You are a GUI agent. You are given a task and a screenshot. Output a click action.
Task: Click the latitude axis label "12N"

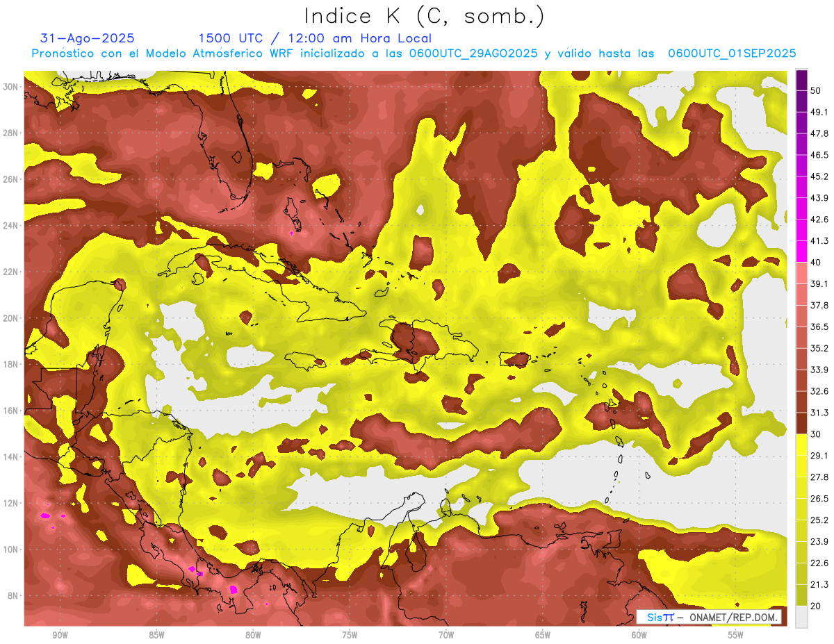12,503
